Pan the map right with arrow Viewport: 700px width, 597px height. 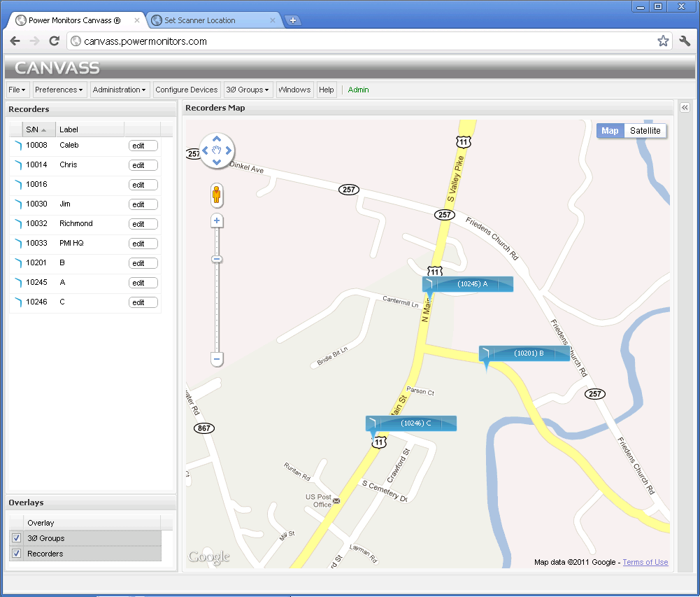coord(229,150)
